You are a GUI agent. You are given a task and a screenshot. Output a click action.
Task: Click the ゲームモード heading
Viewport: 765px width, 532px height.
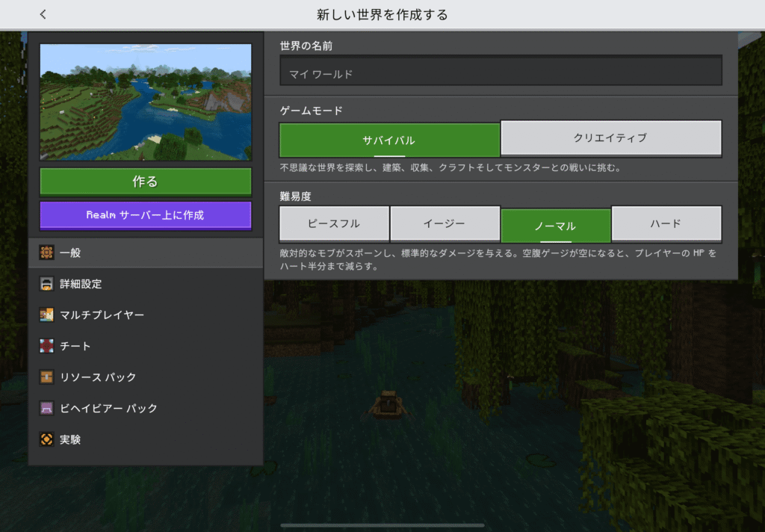[x=312, y=111]
